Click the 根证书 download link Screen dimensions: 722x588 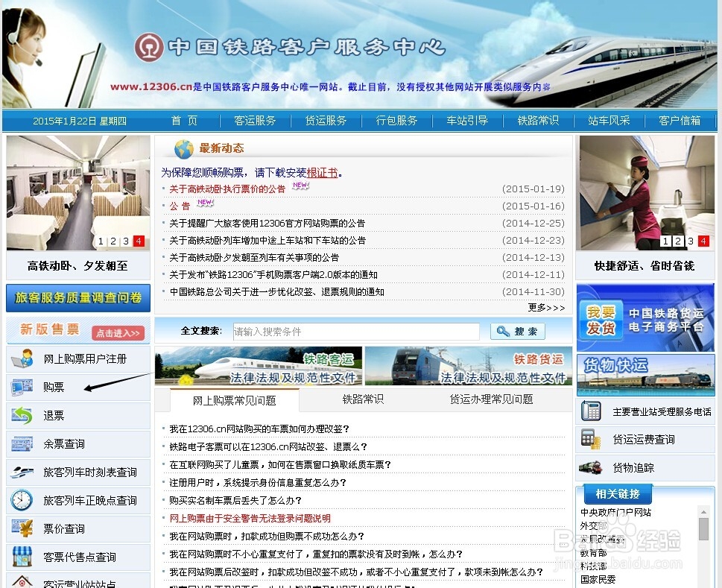[x=322, y=173]
